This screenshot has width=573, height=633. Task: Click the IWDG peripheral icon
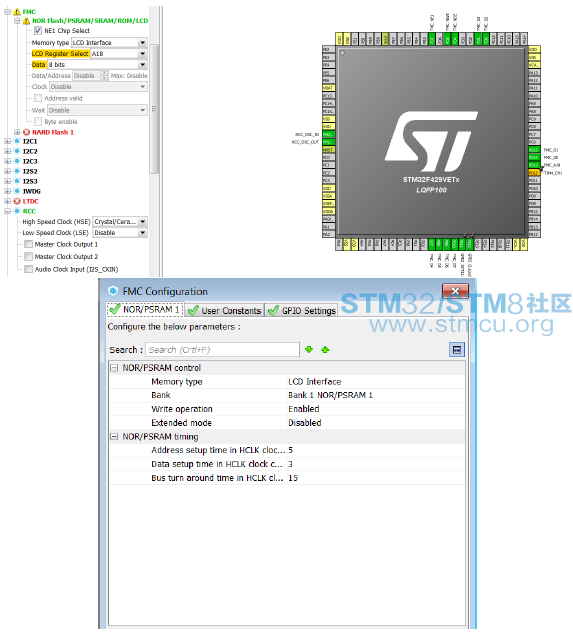point(17,191)
